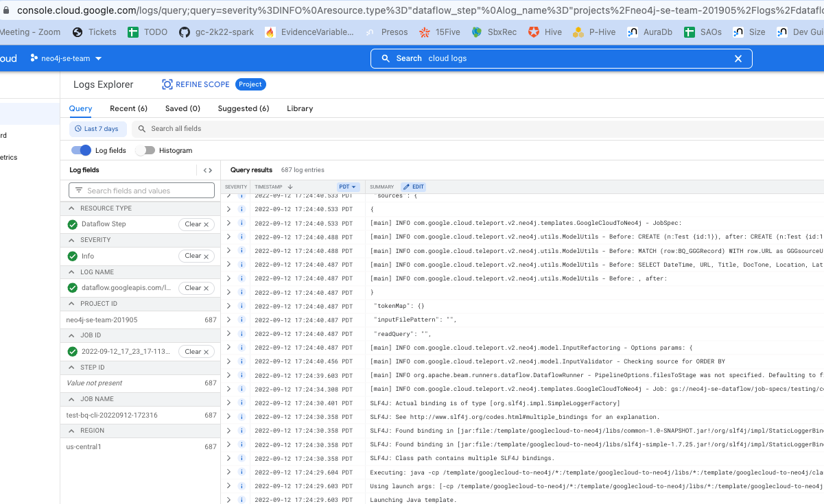This screenshot has height=504, width=824.
Task: Open the Hive bookmark
Action: coord(545,32)
